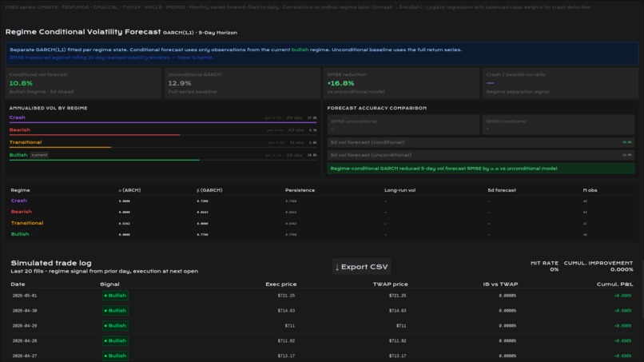Image resolution: width=644 pixels, height=362 pixels.
Task: Click the 'Exec price' header in trade log
Action: click(x=281, y=284)
